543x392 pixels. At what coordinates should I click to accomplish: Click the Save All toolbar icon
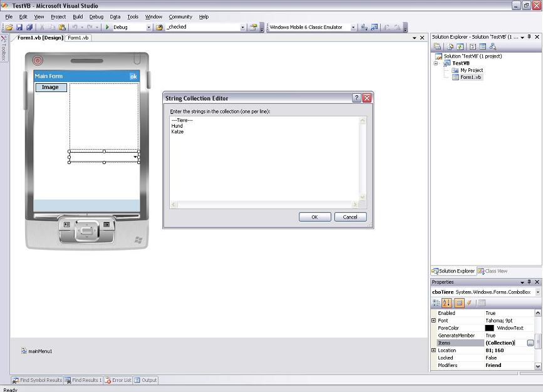click(x=29, y=27)
